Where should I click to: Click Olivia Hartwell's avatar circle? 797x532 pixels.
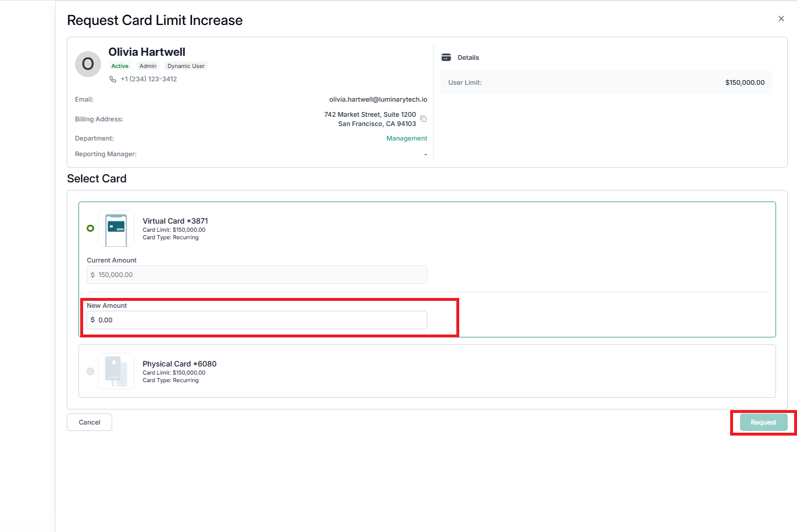[x=88, y=64]
